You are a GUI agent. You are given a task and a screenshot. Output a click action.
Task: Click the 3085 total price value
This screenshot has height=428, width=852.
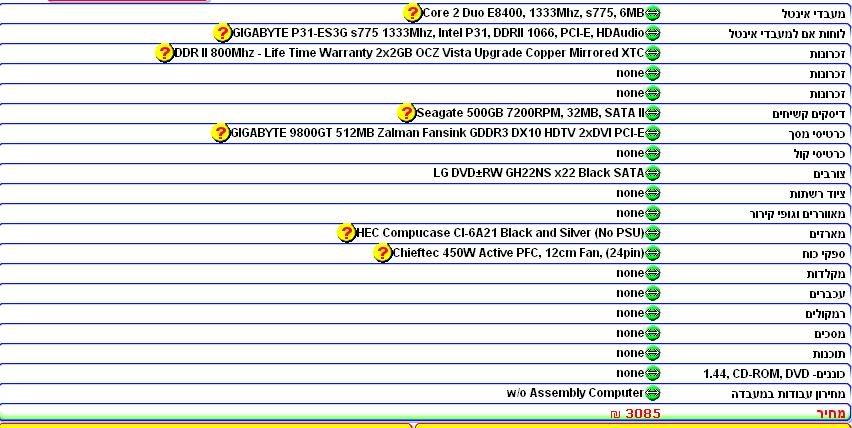(x=643, y=413)
